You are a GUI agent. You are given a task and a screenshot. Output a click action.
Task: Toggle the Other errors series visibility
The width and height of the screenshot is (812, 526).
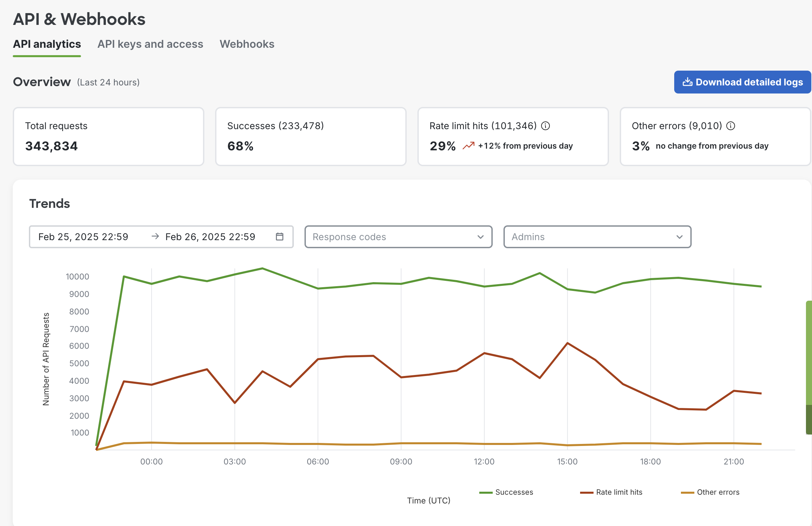718,492
